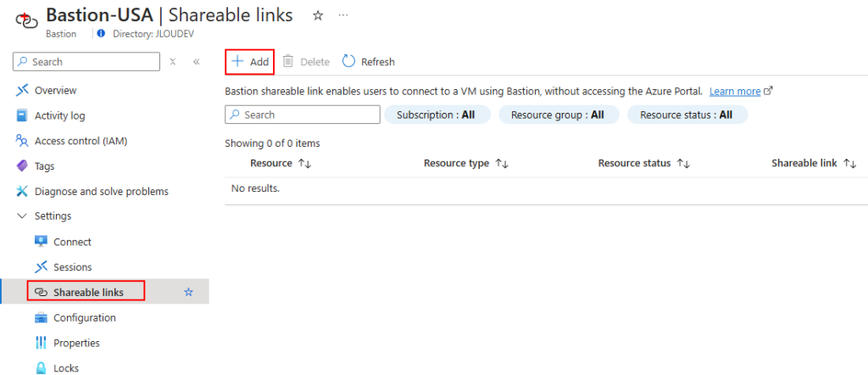Open Locks under Settings
Viewport: 868px width, 375px height.
(x=66, y=368)
